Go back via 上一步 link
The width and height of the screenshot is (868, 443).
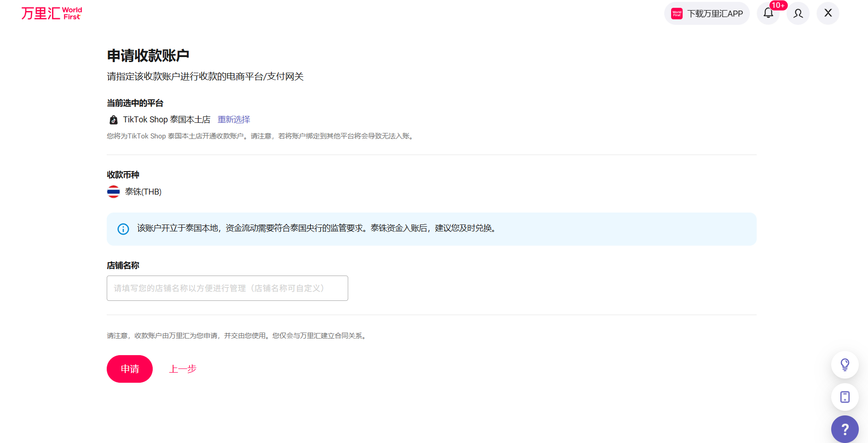coord(183,369)
